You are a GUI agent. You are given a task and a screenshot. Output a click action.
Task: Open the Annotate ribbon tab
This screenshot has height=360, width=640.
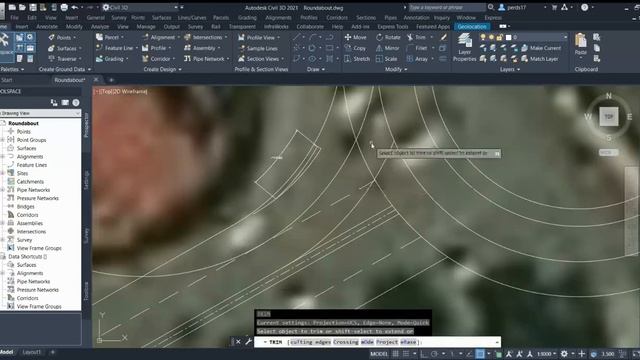click(47, 27)
